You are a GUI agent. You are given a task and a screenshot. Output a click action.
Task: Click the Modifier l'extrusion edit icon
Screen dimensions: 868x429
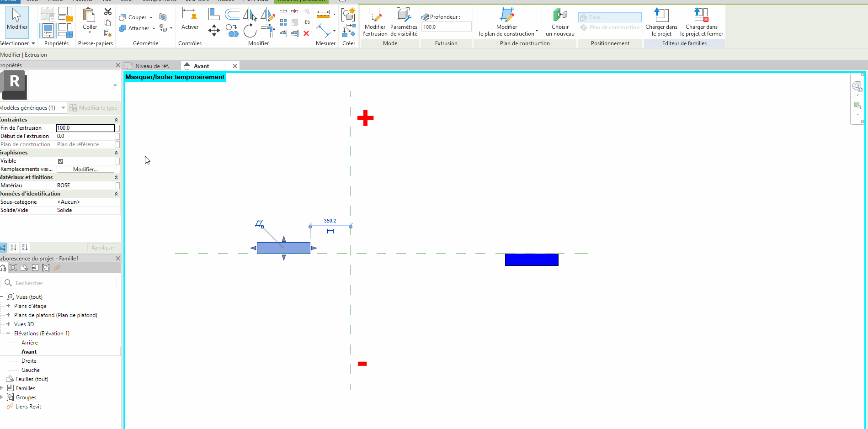point(375,16)
